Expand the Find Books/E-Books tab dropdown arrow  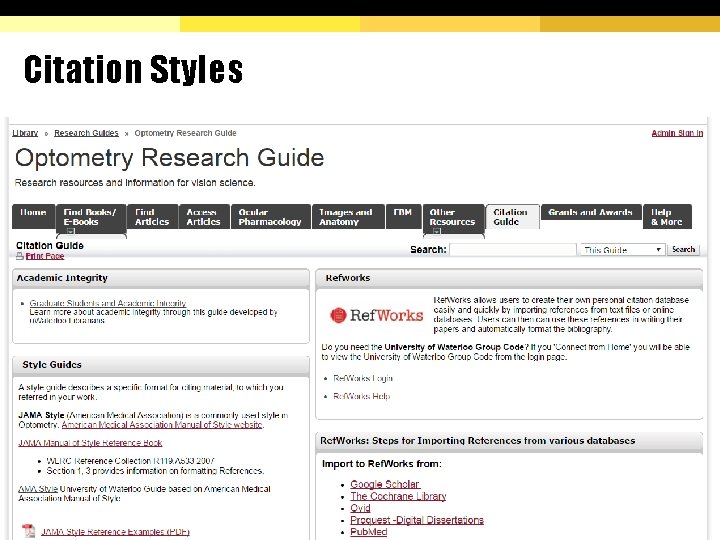70,231
